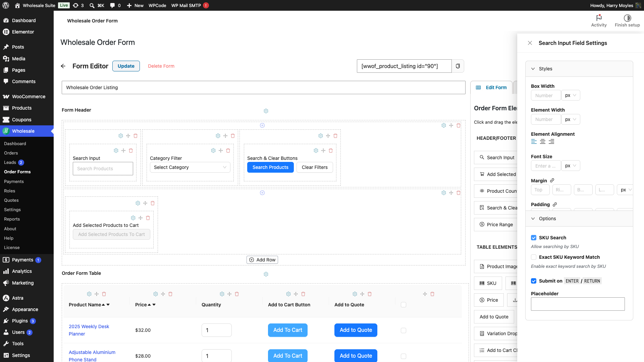This screenshot has width=644, height=362.
Task: Click Add to Quote for Weekly Desk Planner
Action: pos(356,330)
